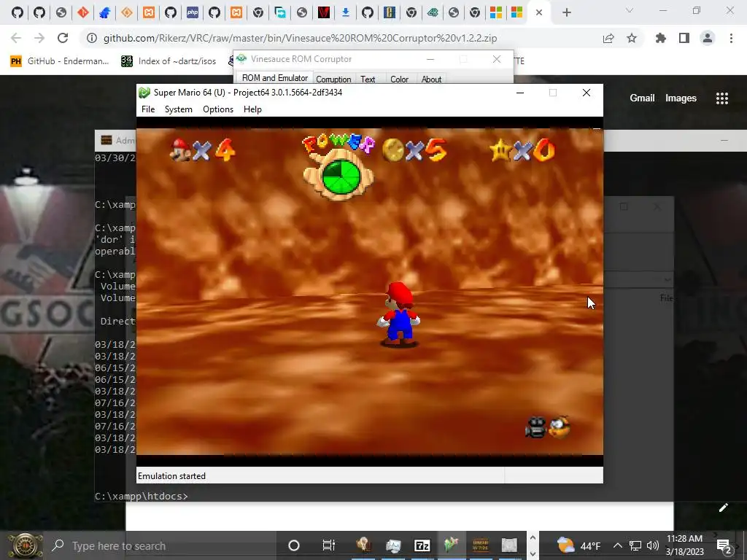The image size is (747, 560).
Task: Open Chrome profile avatar
Action: coord(708,38)
